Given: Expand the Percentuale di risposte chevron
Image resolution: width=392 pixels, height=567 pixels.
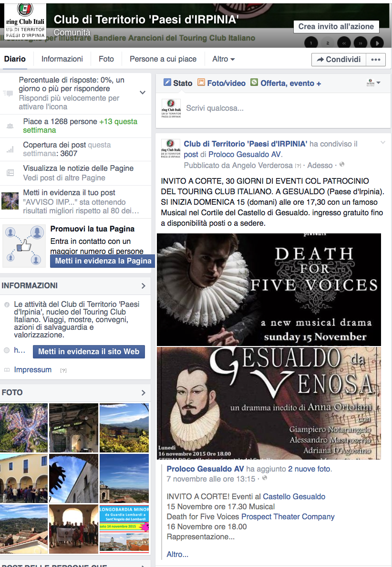Looking at the screenshot, I should coord(143,93).
